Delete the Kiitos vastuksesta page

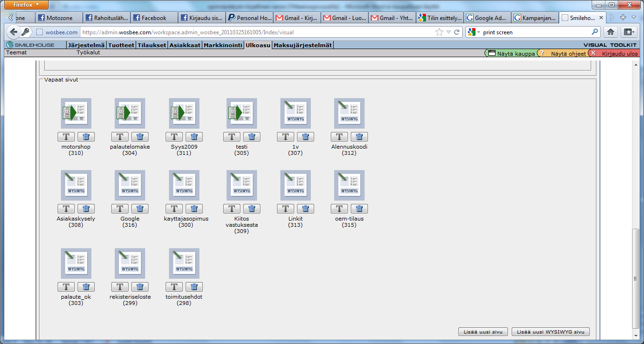251,209
